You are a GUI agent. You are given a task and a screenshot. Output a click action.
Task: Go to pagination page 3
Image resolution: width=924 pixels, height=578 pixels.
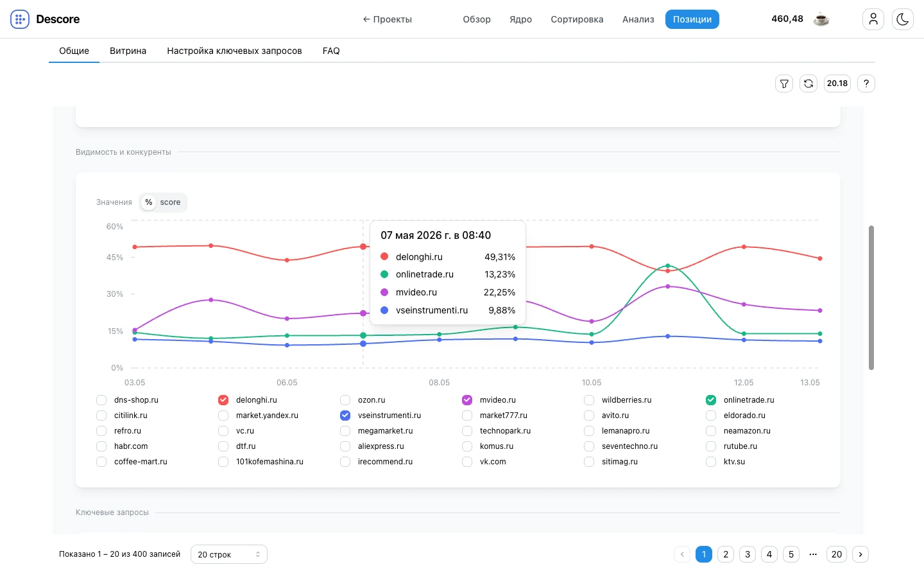point(748,554)
